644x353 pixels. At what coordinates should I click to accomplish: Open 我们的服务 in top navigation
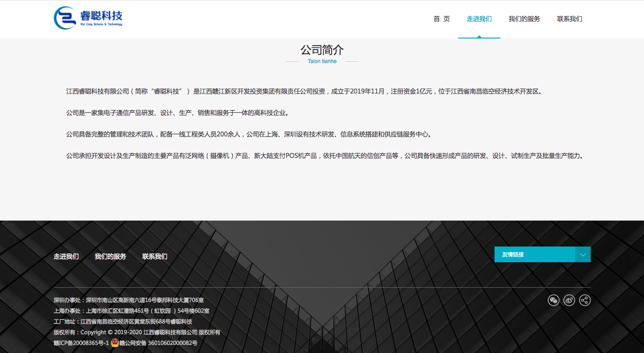525,19
